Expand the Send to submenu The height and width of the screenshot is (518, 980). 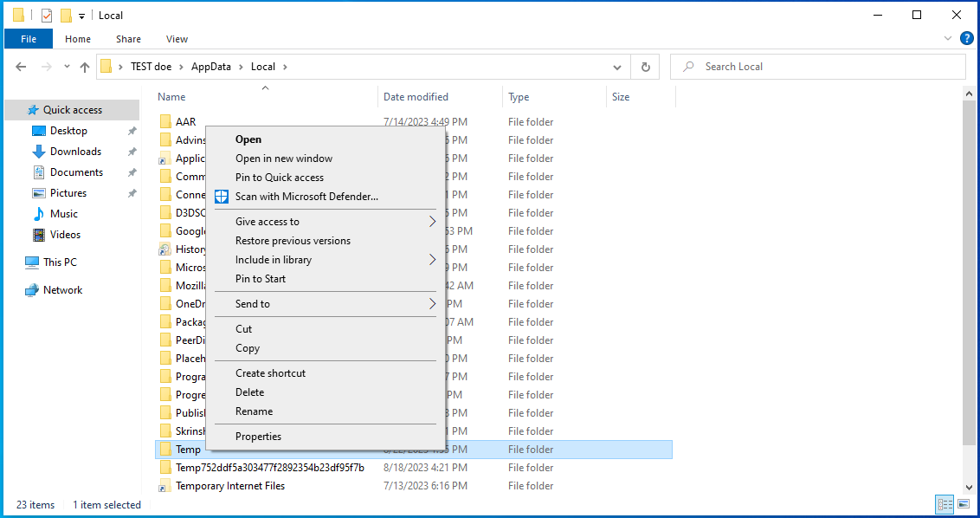[x=326, y=304]
